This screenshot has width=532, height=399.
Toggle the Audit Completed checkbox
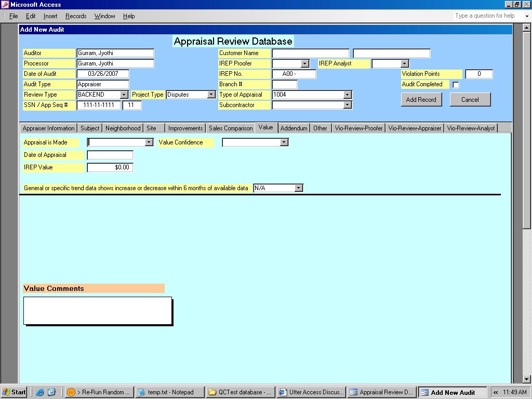(x=456, y=85)
